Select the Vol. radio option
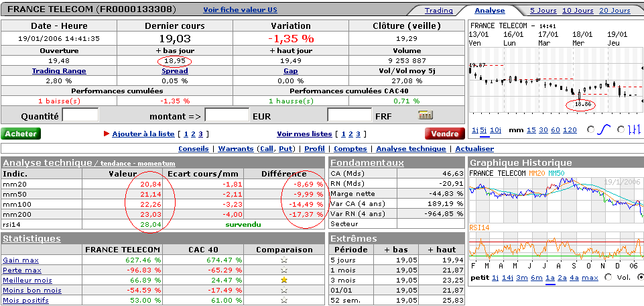Viewport: 644px width, 306px height. pyautogui.click(x=608, y=278)
